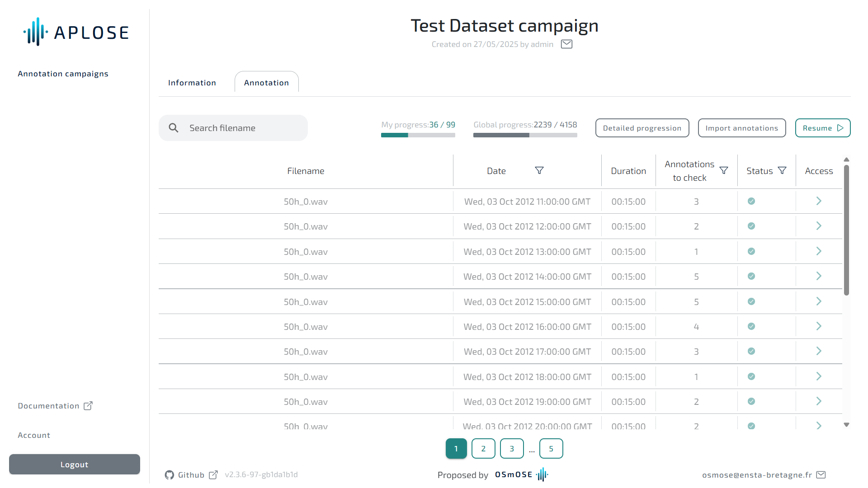Open Detailed progression
The width and height of the screenshot is (868, 488).
[x=642, y=128]
